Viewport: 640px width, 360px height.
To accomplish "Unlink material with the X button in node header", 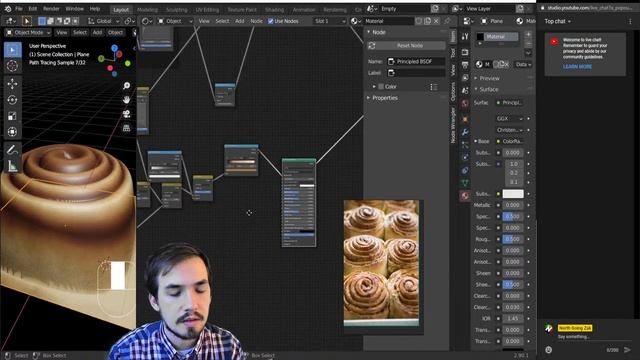I will [436, 21].
